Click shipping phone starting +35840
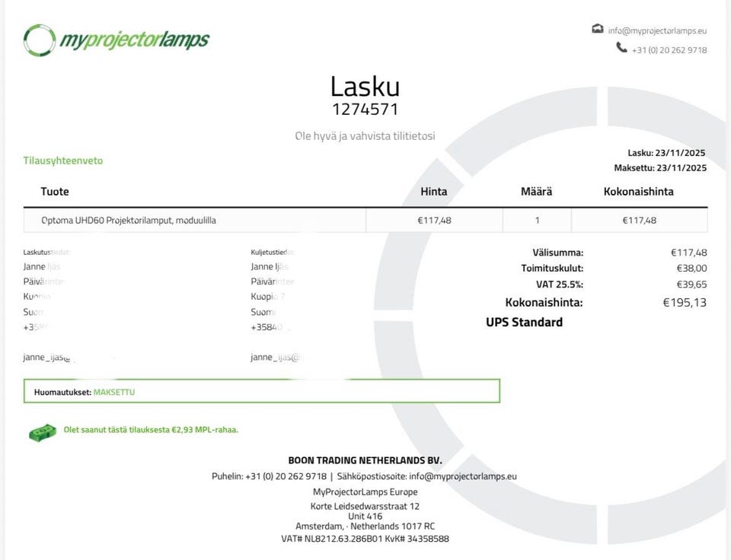The width and height of the screenshot is (731, 560). tap(267, 327)
